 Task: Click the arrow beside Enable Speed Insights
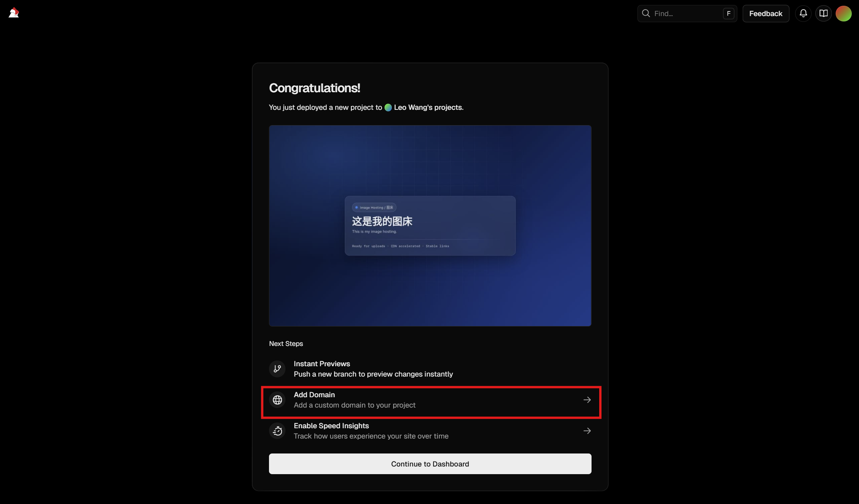coord(587,431)
